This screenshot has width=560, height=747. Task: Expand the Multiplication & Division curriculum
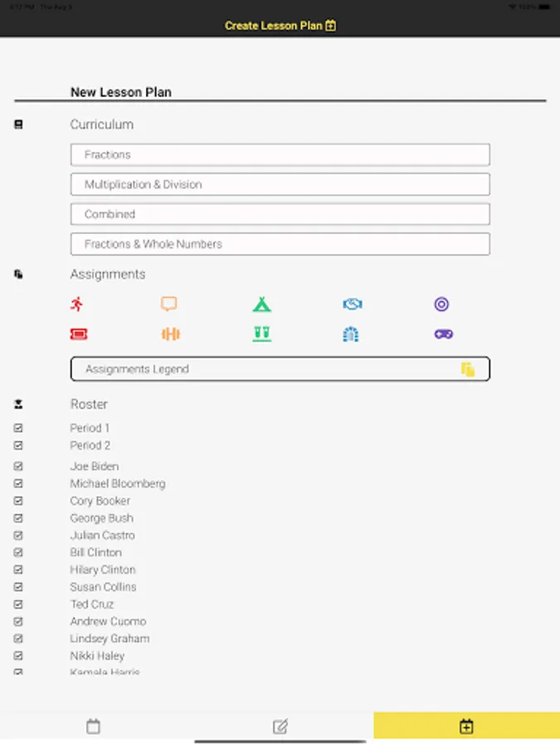tap(280, 184)
